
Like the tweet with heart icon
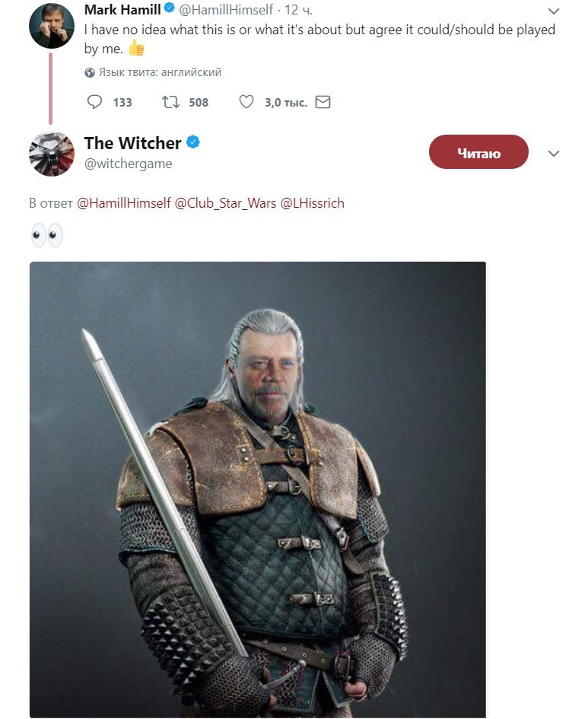246,102
